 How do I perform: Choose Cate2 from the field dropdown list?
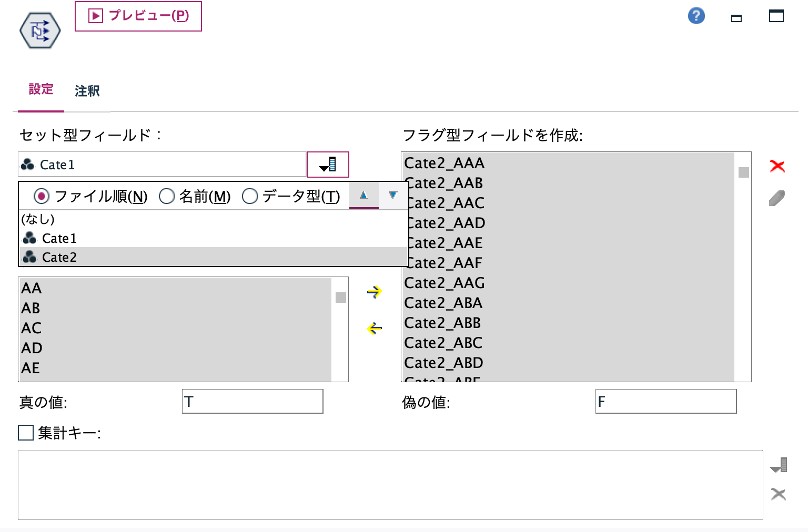click(59, 257)
